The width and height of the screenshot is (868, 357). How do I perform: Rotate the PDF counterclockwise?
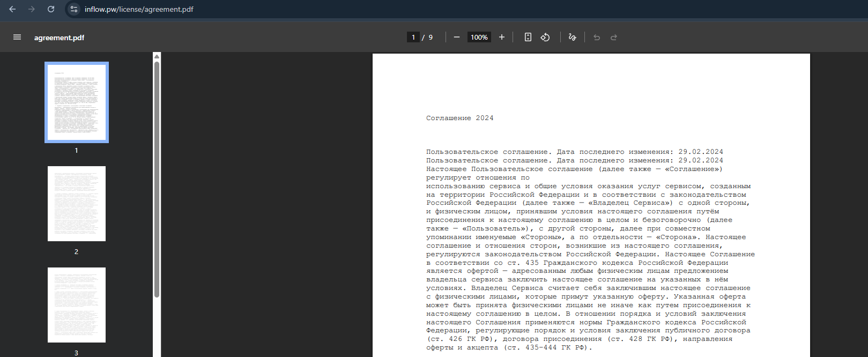[x=545, y=37]
